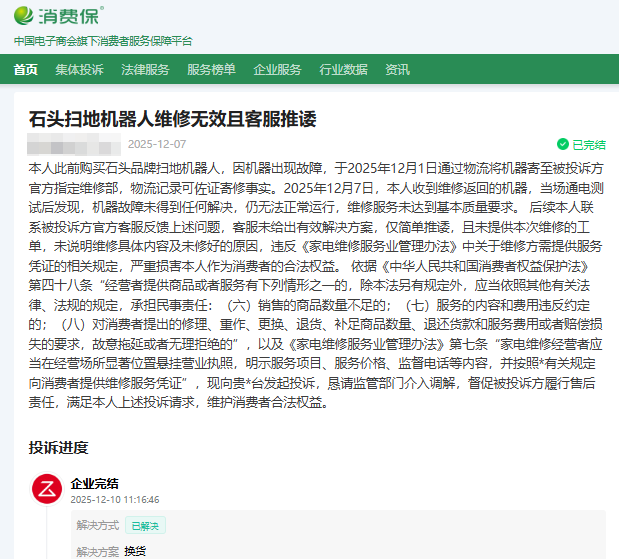Viewport: 619px width, 559px height.
Task: Open the 资讯 navigation tab
Action: click(397, 70)
